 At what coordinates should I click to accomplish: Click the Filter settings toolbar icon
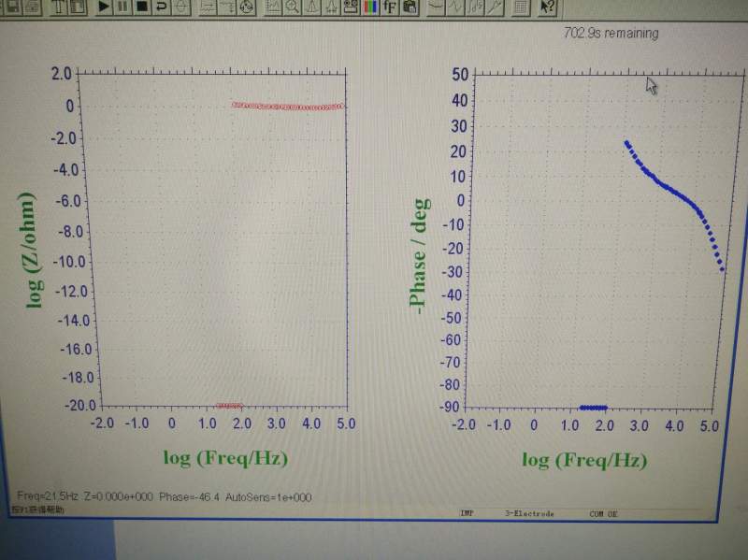[227, 7]
